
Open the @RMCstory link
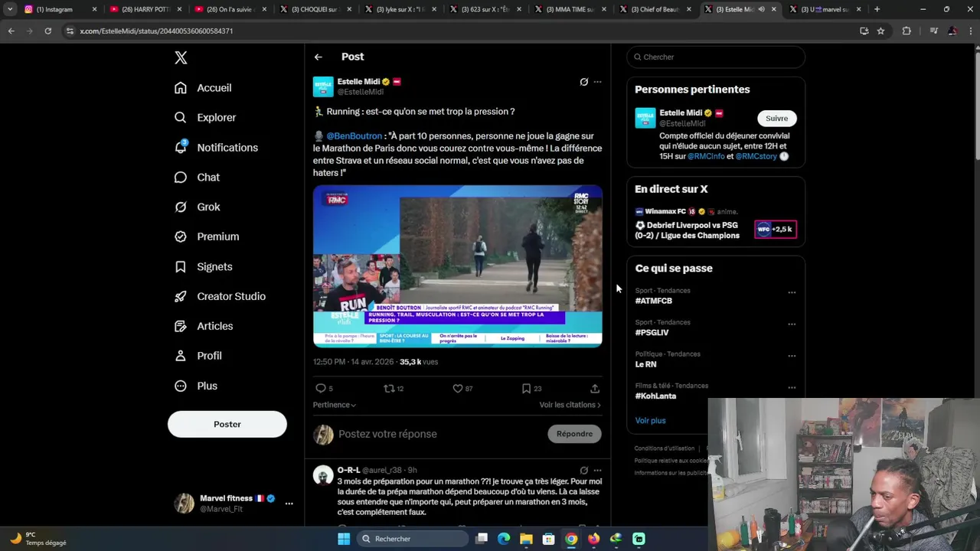756,157
